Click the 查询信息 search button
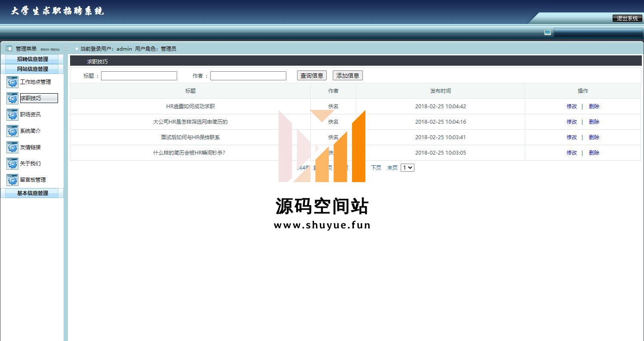Viewport: 644px width, 341px height. point(312,76)
